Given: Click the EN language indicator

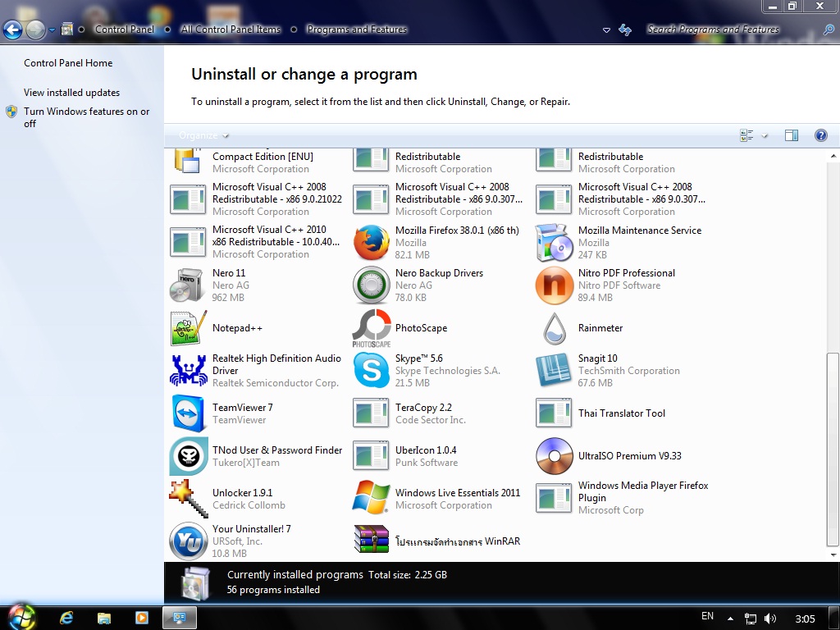Looking at the screenshot, I should (x=708, y=616).
